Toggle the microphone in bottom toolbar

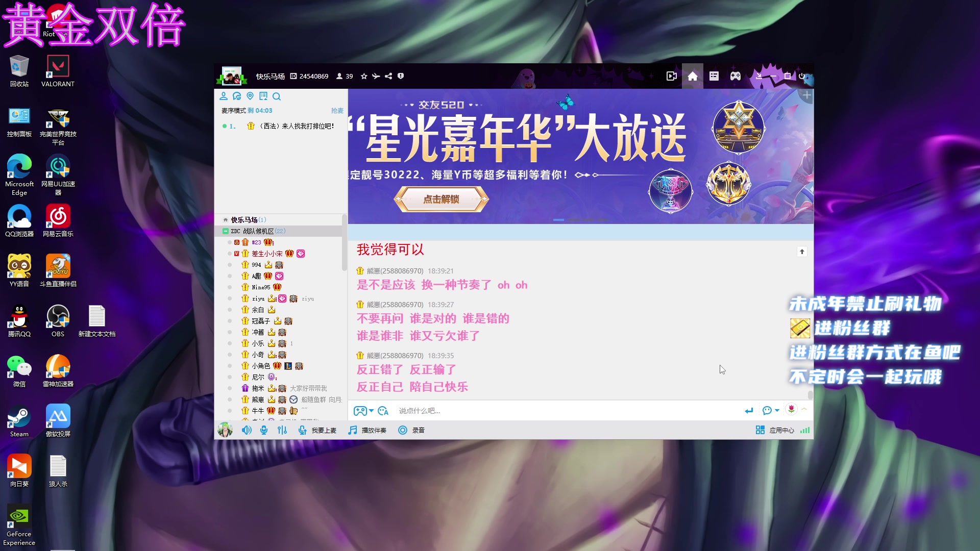(264, 430)
